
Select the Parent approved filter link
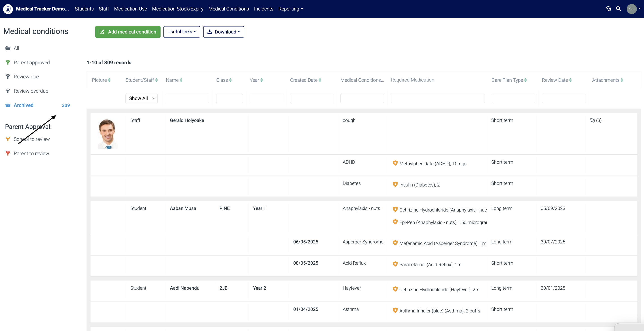[x=32, y=63]
